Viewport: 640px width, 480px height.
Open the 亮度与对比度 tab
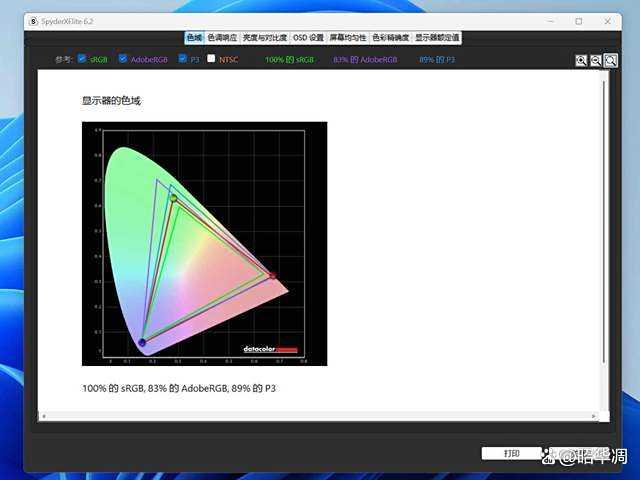tap(264, 38)
